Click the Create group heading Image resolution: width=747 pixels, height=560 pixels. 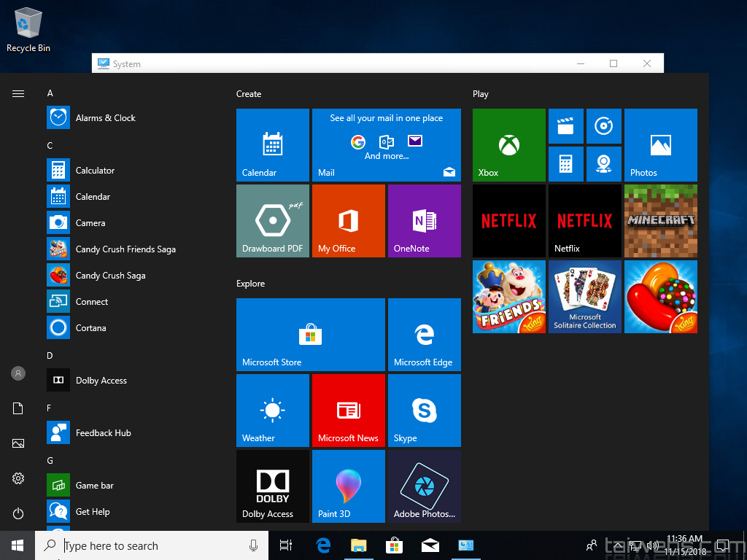[249, 94]
